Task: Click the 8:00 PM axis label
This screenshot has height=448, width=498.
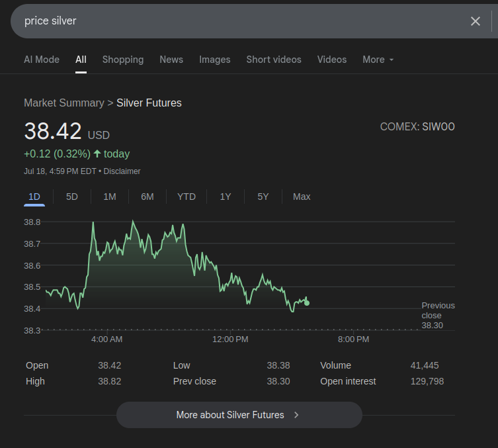Action: (353, 339)
